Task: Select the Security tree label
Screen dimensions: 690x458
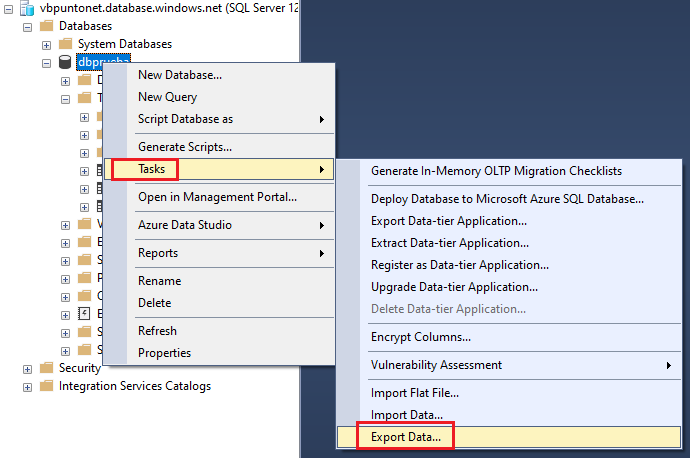Action: 80,368
